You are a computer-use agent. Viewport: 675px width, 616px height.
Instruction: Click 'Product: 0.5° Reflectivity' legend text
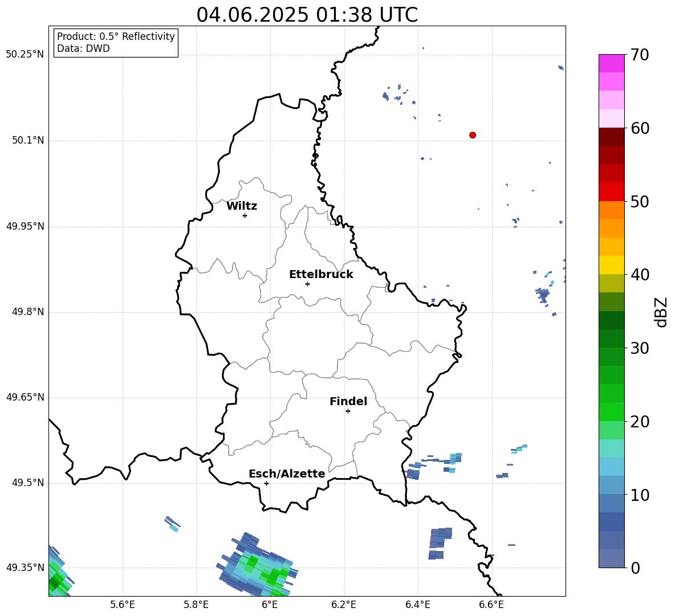[116, 36]
